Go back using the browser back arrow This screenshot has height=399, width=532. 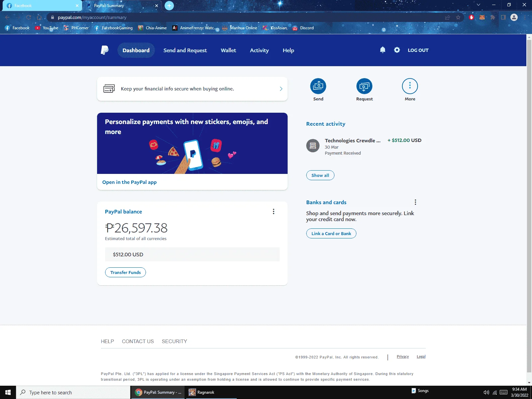pos(8,17)
